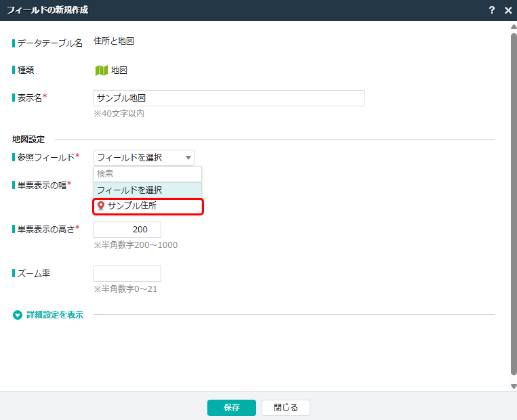Open the help question mark icon

(492, 10)
